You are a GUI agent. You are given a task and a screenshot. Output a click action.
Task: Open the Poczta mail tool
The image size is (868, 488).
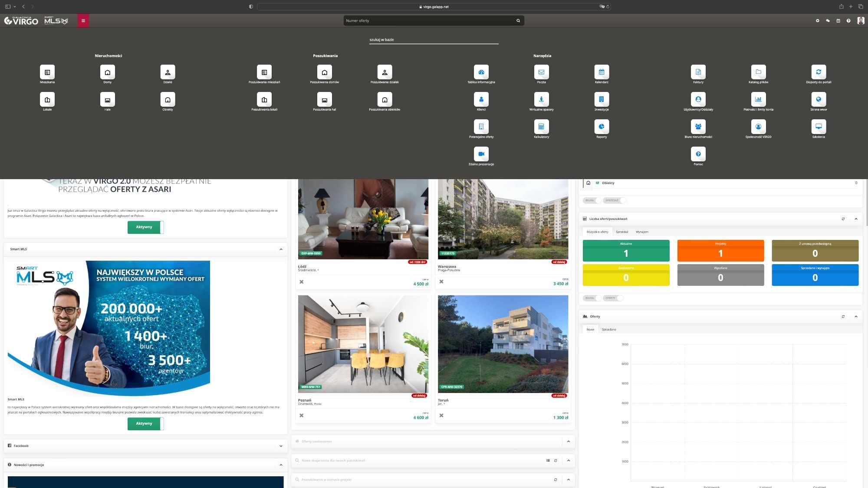541,72
